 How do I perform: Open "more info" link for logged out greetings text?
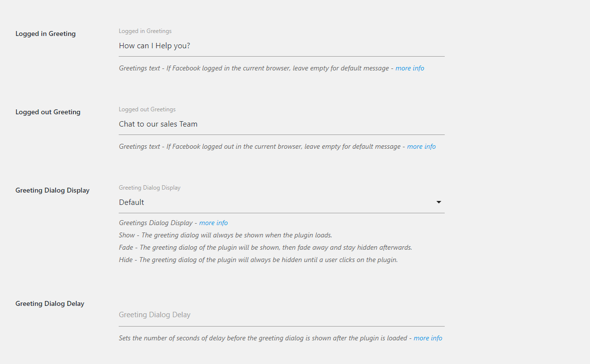(421, 147)
